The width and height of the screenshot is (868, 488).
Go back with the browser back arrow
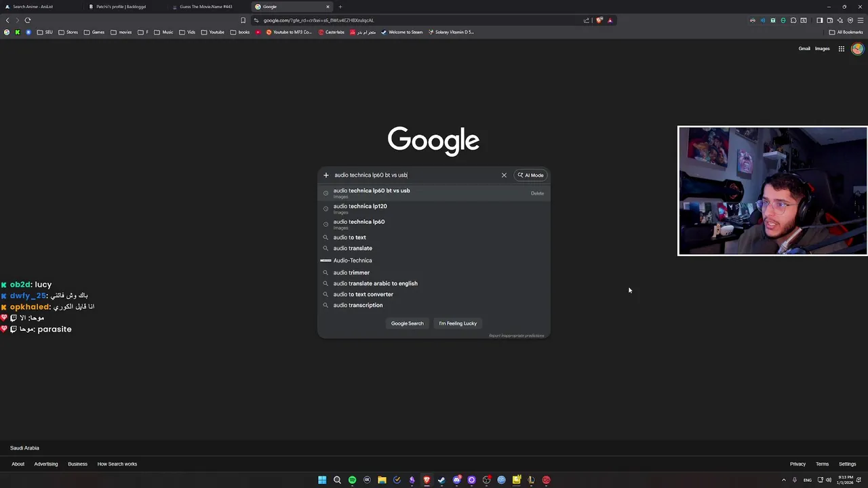coord(7,20)
